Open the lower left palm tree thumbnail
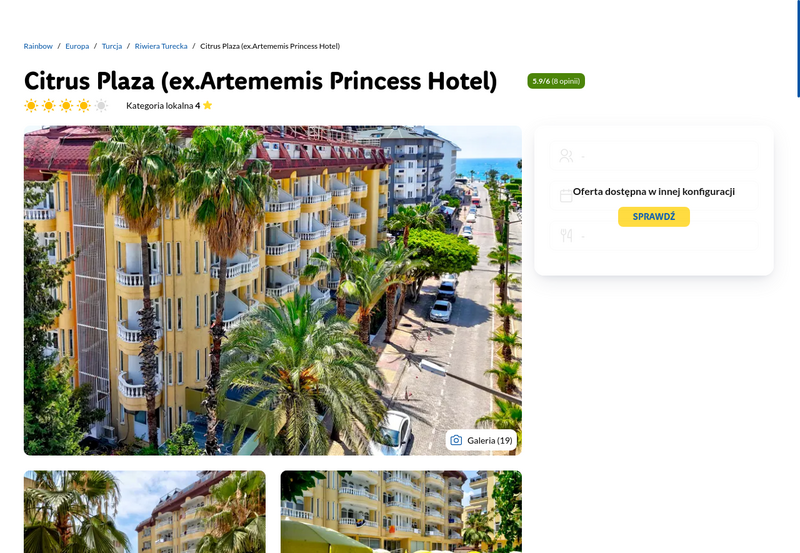 (145, 512)
